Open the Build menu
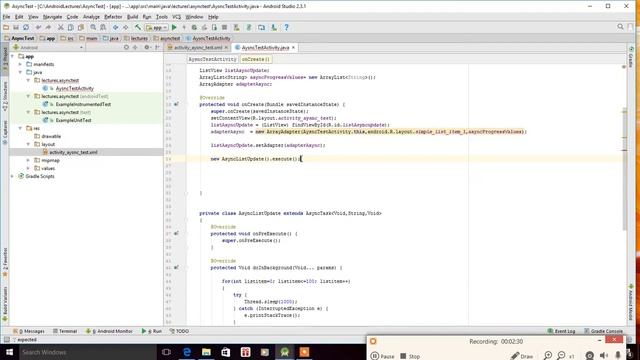 [x=132, y=17]
